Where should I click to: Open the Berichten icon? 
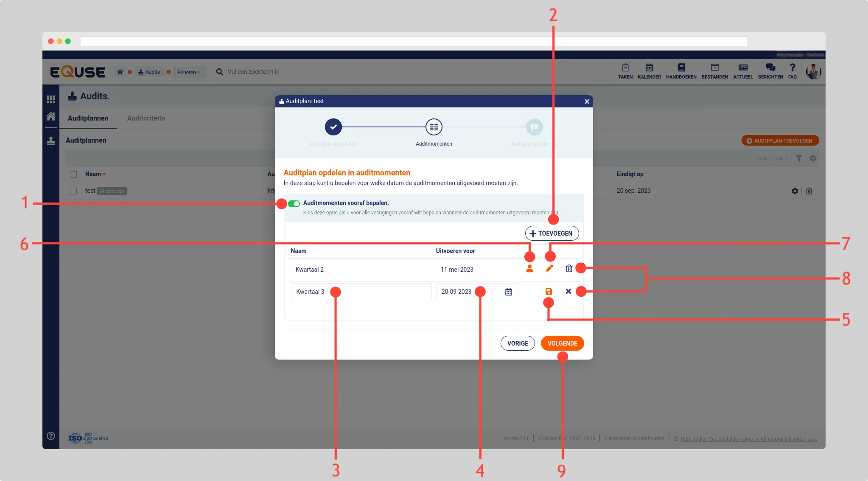tap(770, 71)
